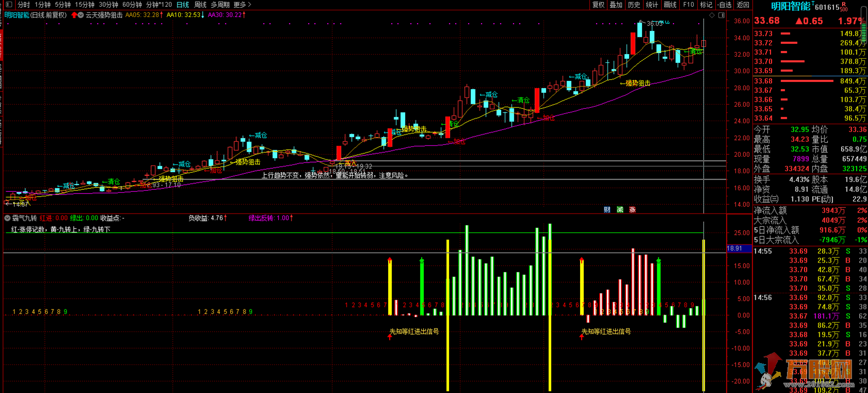The height and width of the screenshot is (393, 868).
Task: Click 明阳智能(日线,前复权) chart title
Action: pos(36,15)
